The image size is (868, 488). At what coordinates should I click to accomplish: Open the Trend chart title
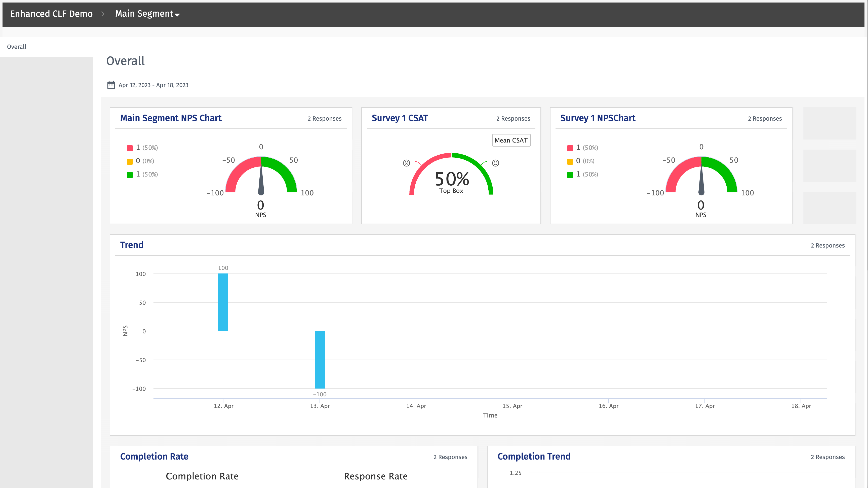tap(132, 245)
